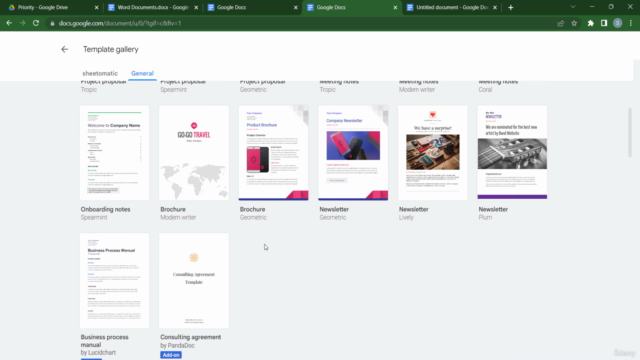The width and height of the screenshot is (640, 360).
Task: Click the browser forward navigation arrow
Action: pos(22,23)
